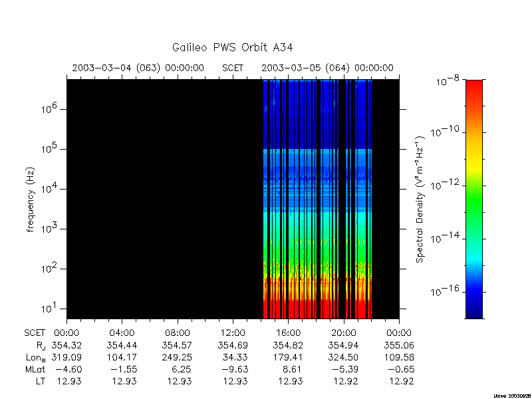Click the 10^-8 color bar tick label
Viewport: 532px width, 399px height.
[x=447, y=80]
